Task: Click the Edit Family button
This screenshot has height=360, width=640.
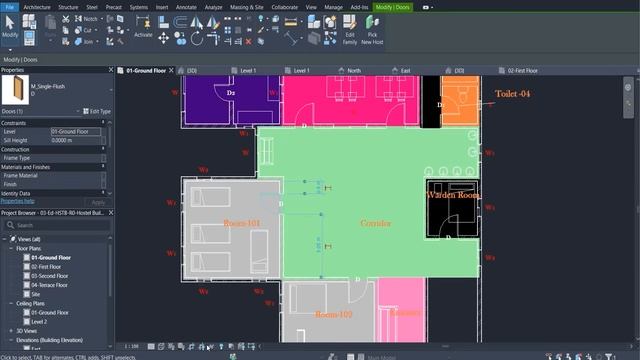Action: [350, 29]
